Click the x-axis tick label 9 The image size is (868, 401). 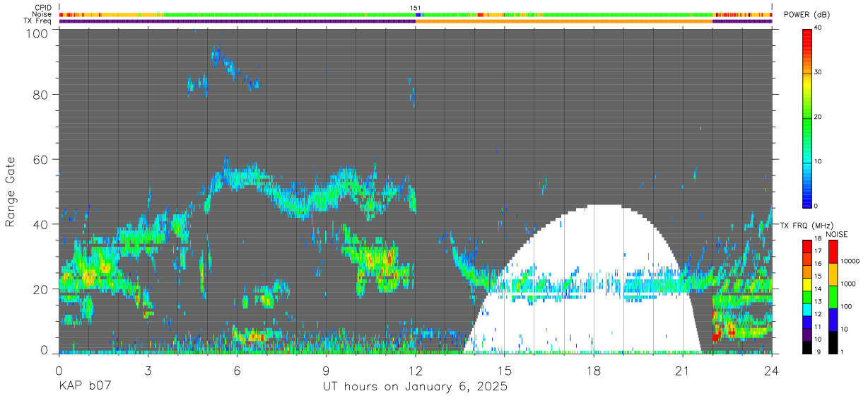tap(326, 369)
